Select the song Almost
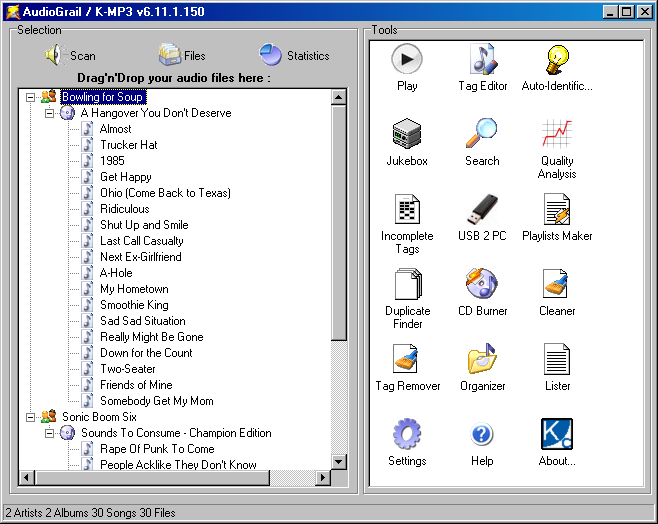 (115, 129)
